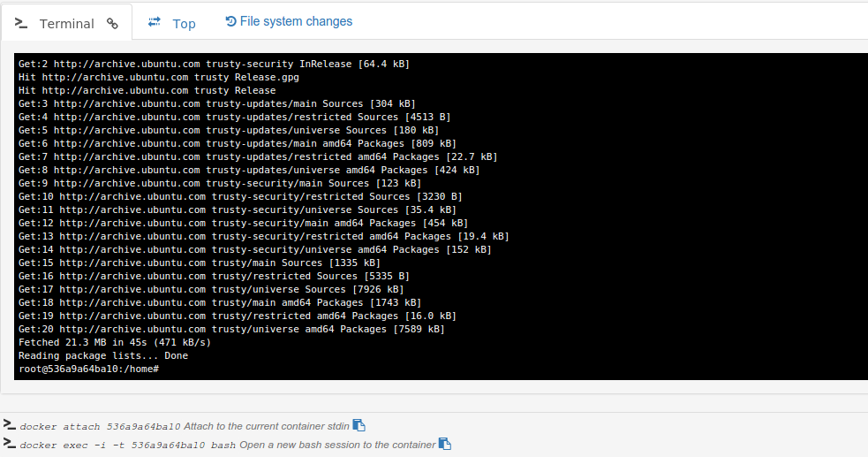Click the terminal prompt icon in Terminal tab

[21, 23]
